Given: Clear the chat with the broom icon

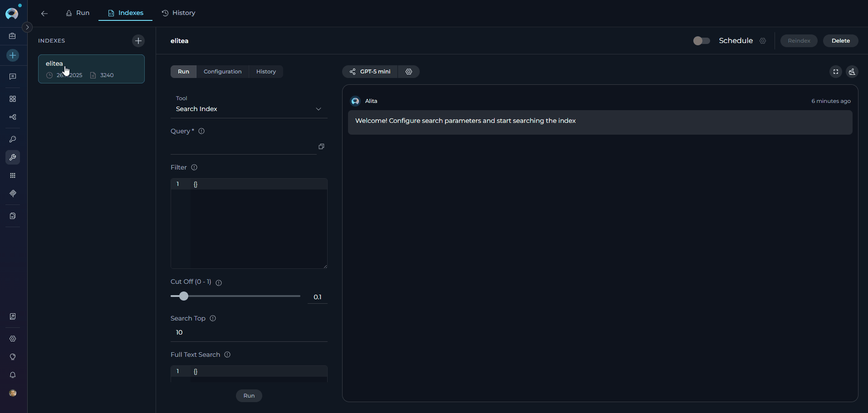Looking at the screenshot, I should (x=852, y=72).
